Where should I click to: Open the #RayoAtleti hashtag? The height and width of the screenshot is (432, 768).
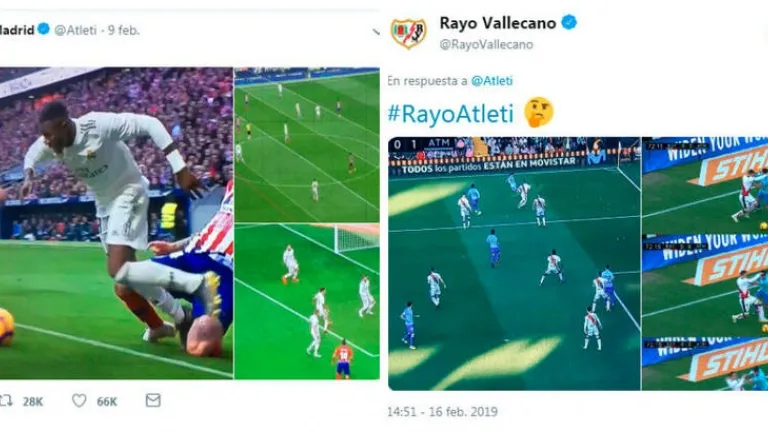pyautogui.click(x=450, y=114)
